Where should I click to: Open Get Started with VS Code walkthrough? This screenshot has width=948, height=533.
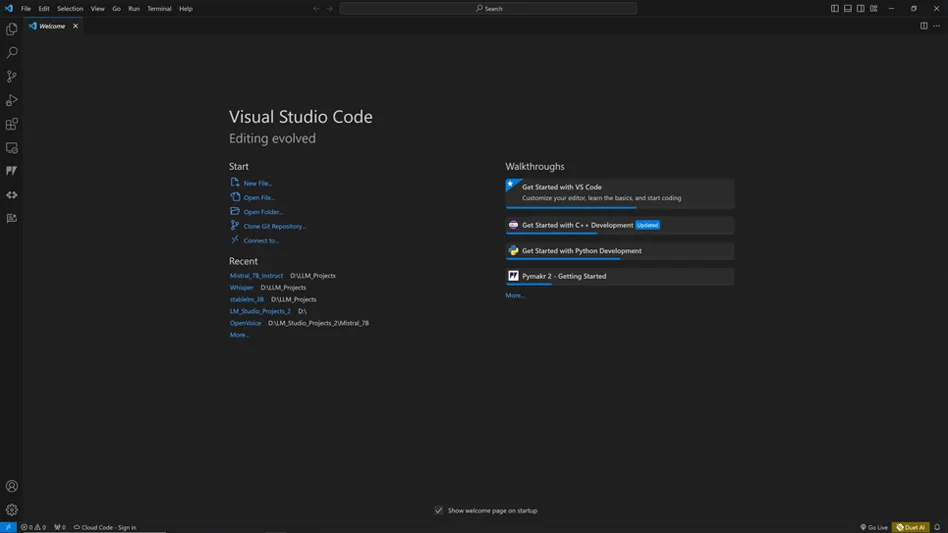[x=620, y=193]
